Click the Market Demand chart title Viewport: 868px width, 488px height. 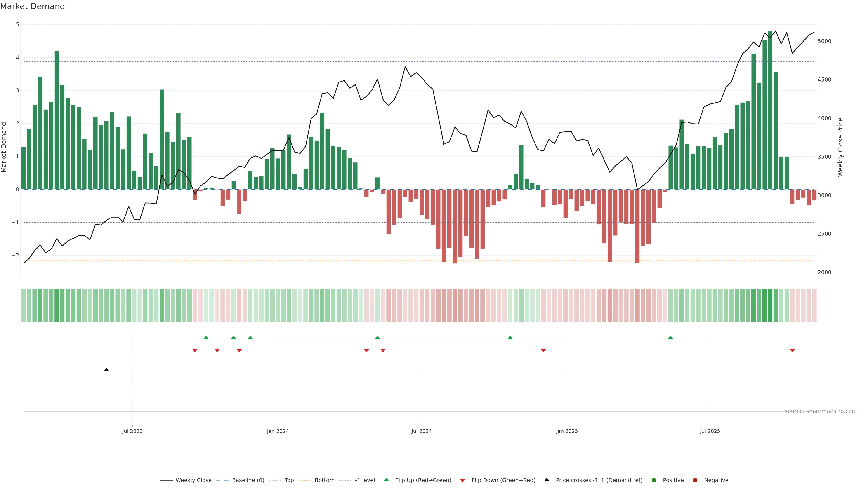pyautogui.click(x=32, y=6)
